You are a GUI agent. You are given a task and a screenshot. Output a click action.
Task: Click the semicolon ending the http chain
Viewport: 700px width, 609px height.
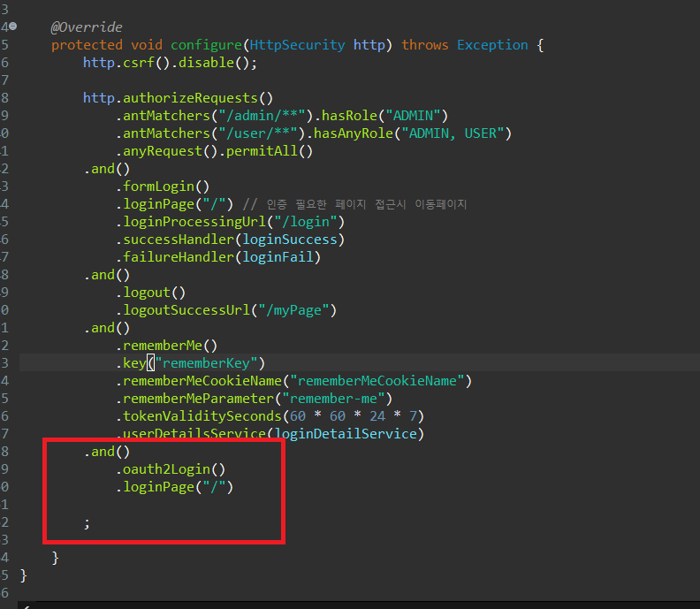tap(87, 523)
